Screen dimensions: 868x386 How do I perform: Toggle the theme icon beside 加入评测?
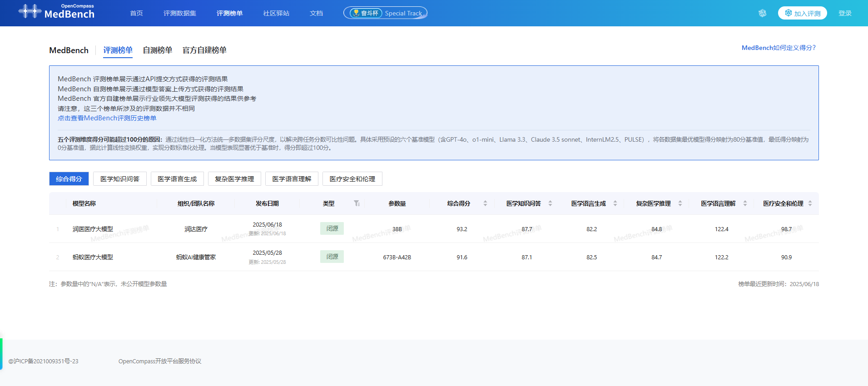pos(763,13)
